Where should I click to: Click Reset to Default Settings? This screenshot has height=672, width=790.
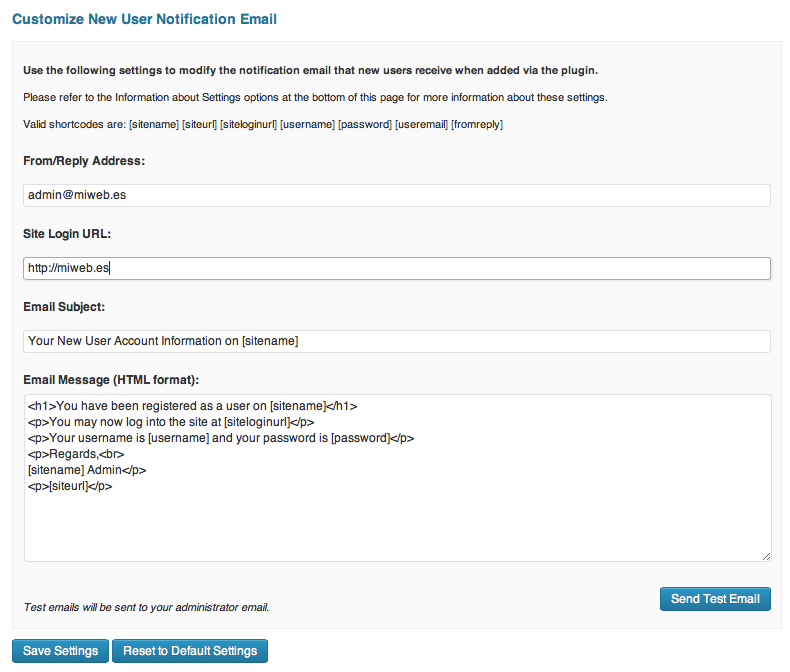pos(190,651)
